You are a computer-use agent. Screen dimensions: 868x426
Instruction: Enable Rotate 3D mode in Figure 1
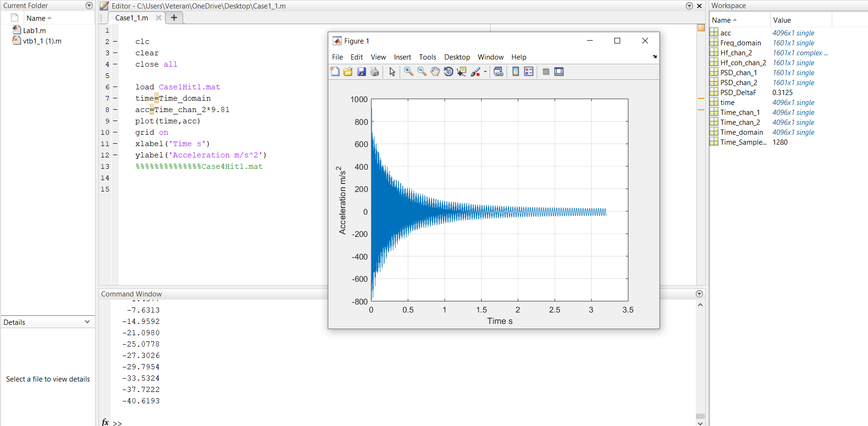[x=448, y=71]
